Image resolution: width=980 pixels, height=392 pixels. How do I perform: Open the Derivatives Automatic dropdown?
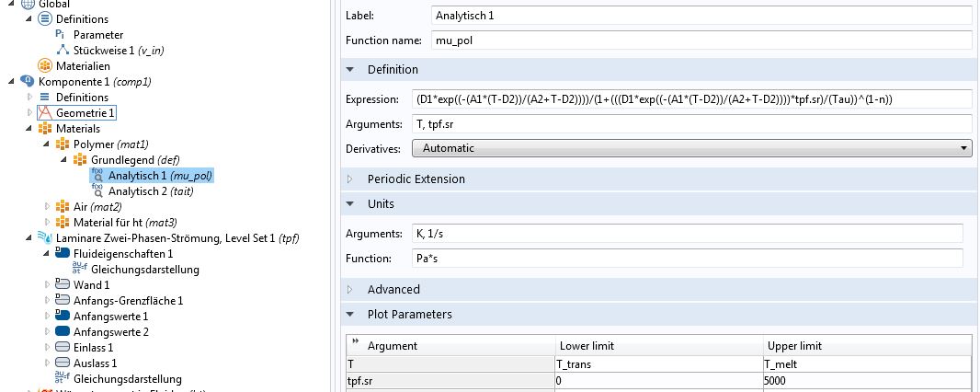pos(691,147)
